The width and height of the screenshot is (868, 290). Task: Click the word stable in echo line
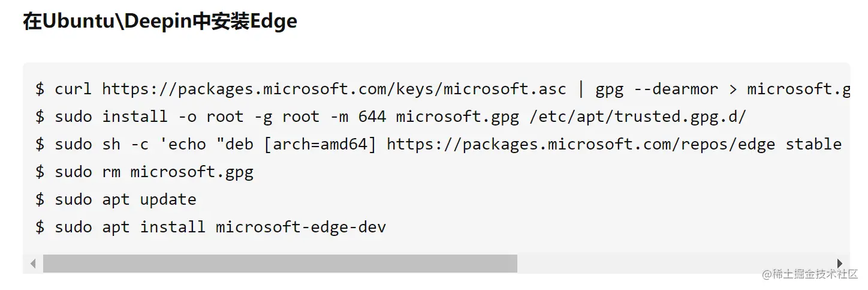coord(813,145)
